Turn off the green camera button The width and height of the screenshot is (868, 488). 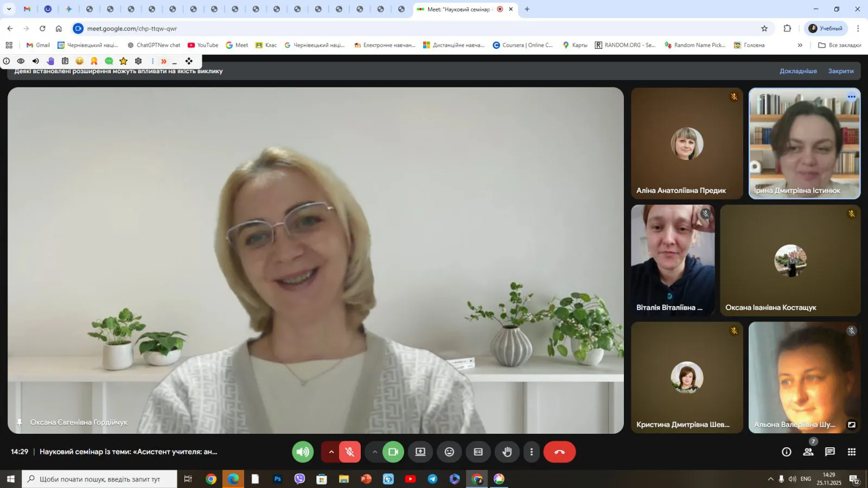coord(393,452)
